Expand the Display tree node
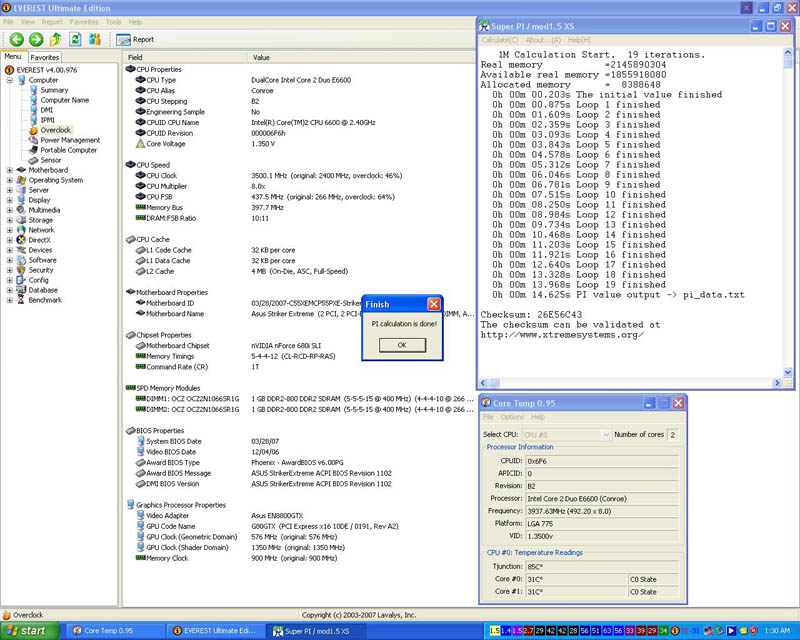The image size is (800, 640). coord(10,200)
